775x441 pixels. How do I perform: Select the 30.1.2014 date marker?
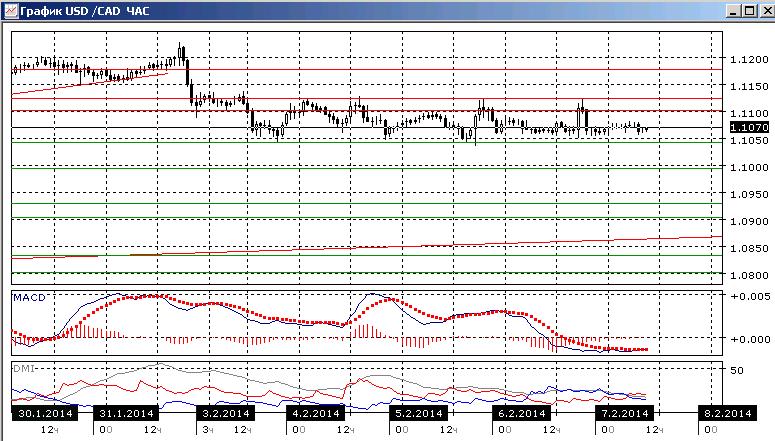coord(45,413)
